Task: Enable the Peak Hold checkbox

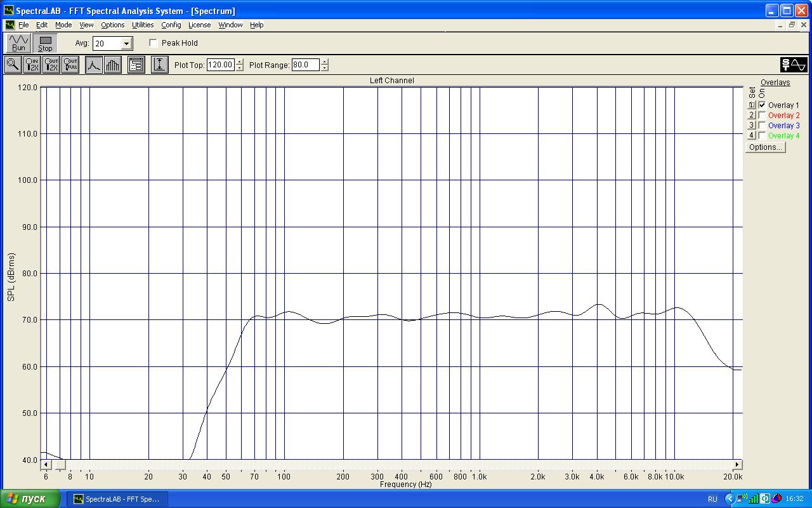Action: pyautogui.click(x=154, y=43)
